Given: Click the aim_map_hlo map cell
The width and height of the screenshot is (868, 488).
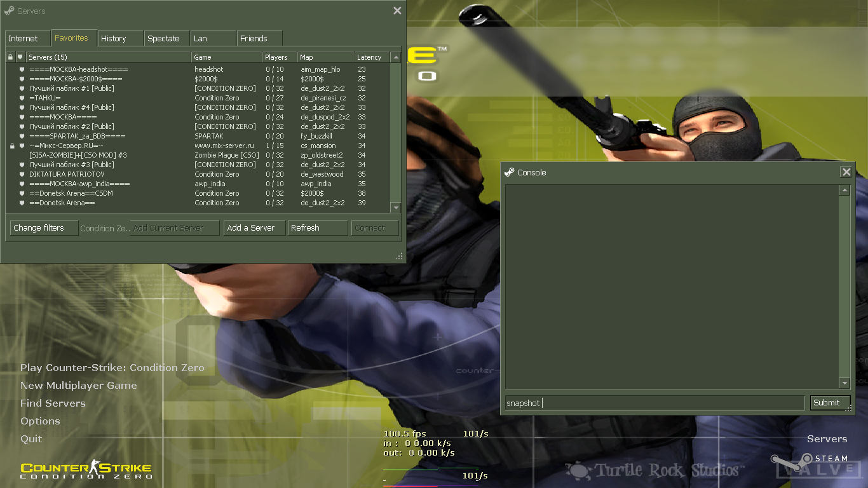Looking at the screenshot, I should pyautogui.click(x=320, y=69).
